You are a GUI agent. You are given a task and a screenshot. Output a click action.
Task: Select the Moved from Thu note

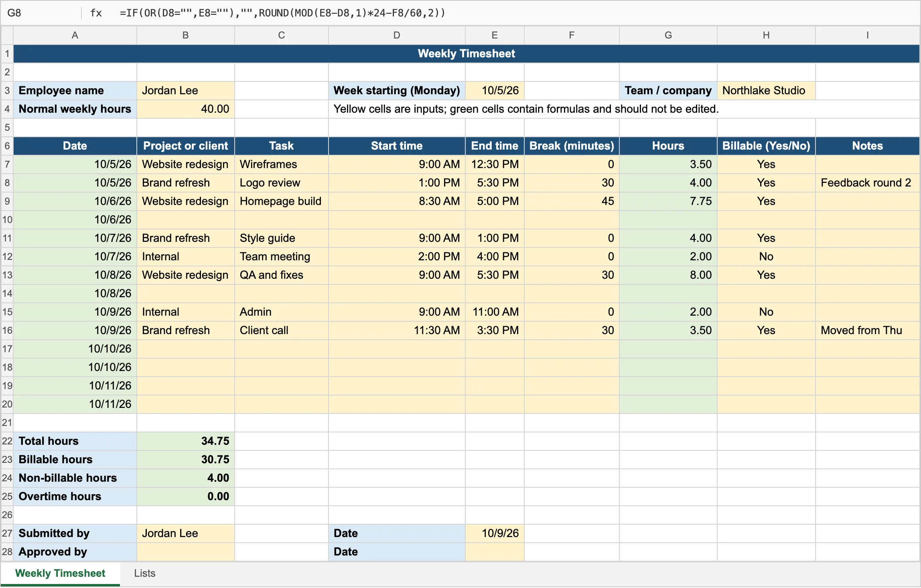(867, 330)
